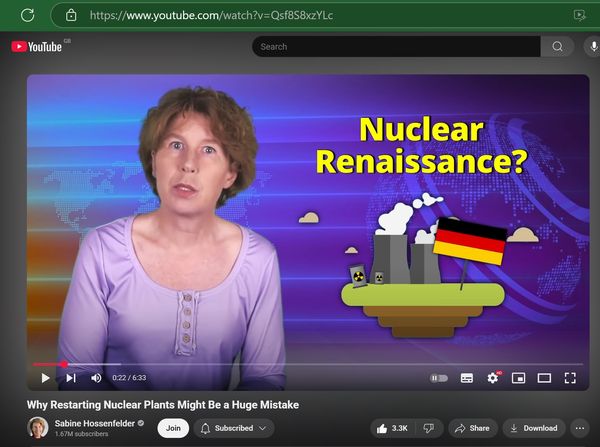The height and width of the screenshot is (447, 600).
Task: Mute the video volume
Action: [96, 378]
